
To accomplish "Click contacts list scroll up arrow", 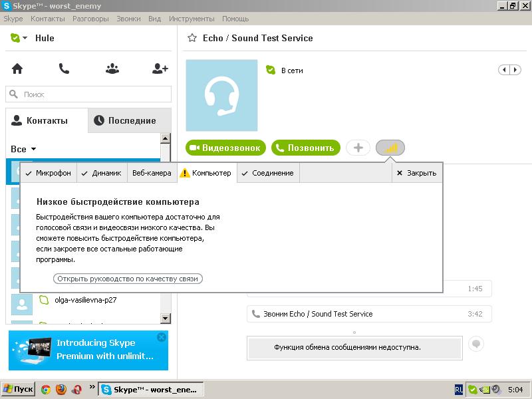I will (165, 138).
